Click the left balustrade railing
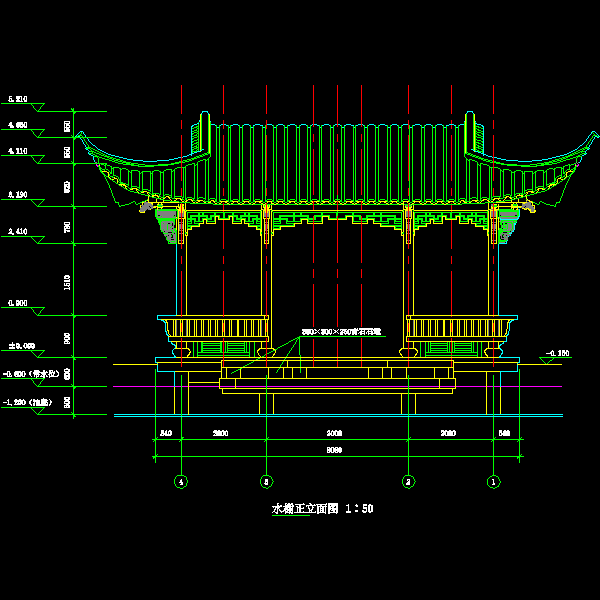 coord(214,327)
